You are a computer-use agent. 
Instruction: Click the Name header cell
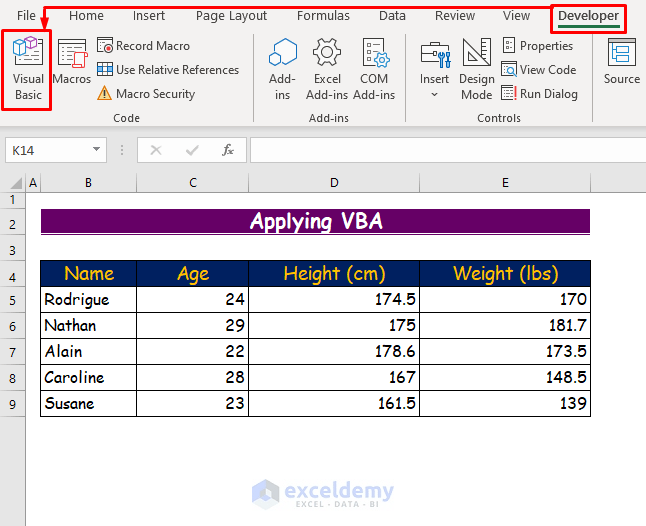click(x=89, y=274)
